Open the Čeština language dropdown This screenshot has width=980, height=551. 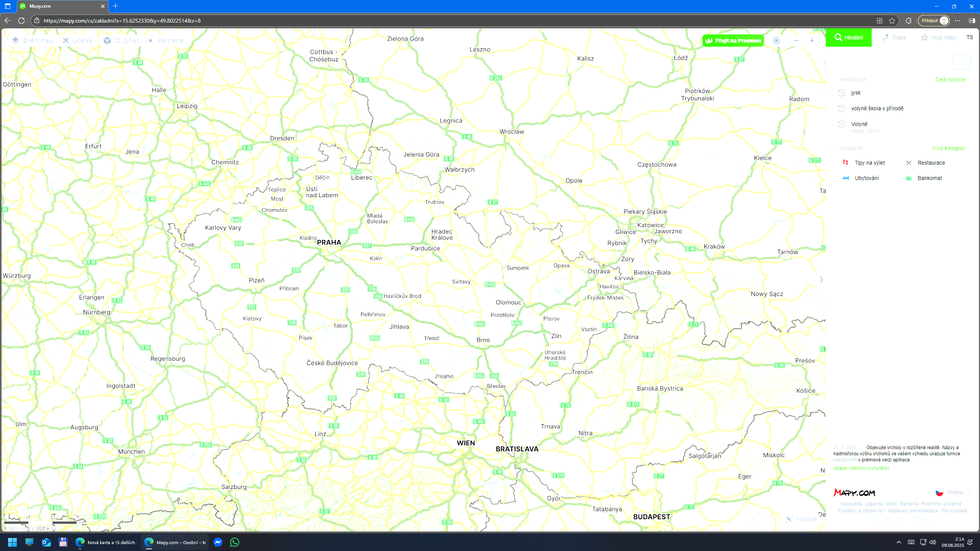954,492
